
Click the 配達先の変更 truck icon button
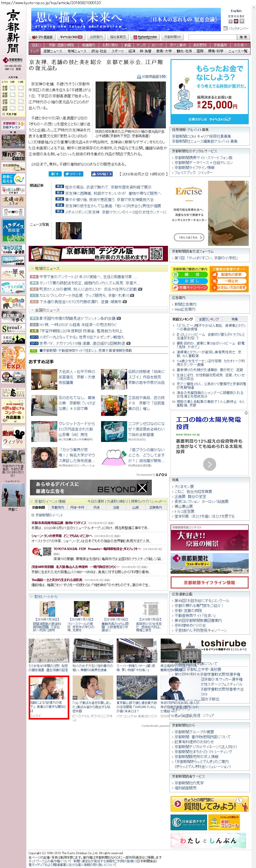pyautogui.click(x=229, y=275)
